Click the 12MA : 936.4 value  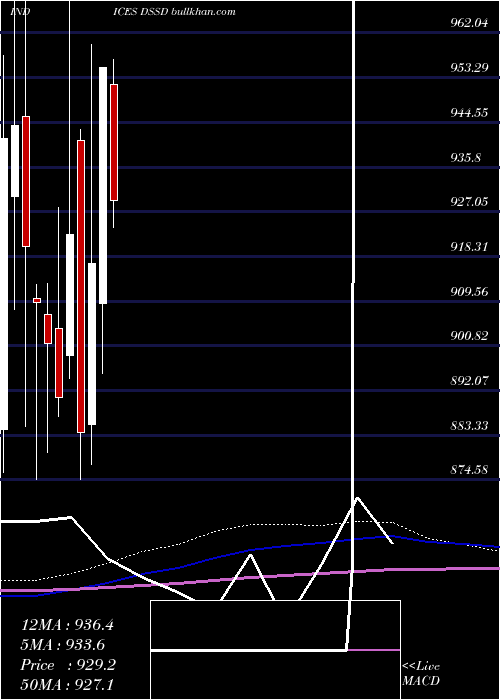[x=67, y=625]
